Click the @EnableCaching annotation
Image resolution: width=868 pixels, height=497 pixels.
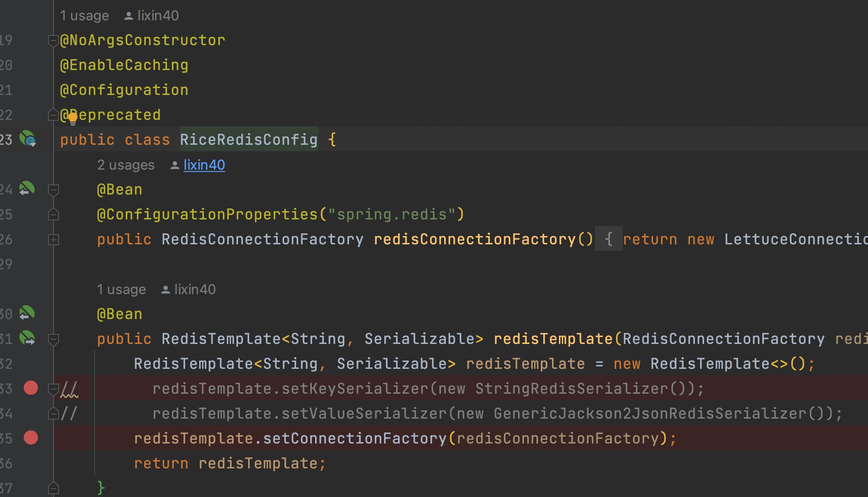tap(124, 65)
